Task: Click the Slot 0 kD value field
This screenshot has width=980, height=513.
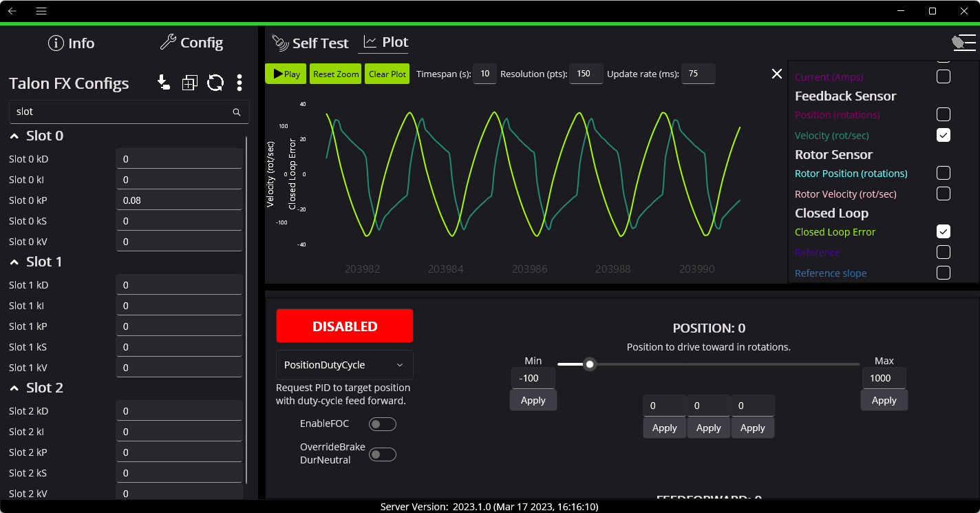Action: pos(179,159)
